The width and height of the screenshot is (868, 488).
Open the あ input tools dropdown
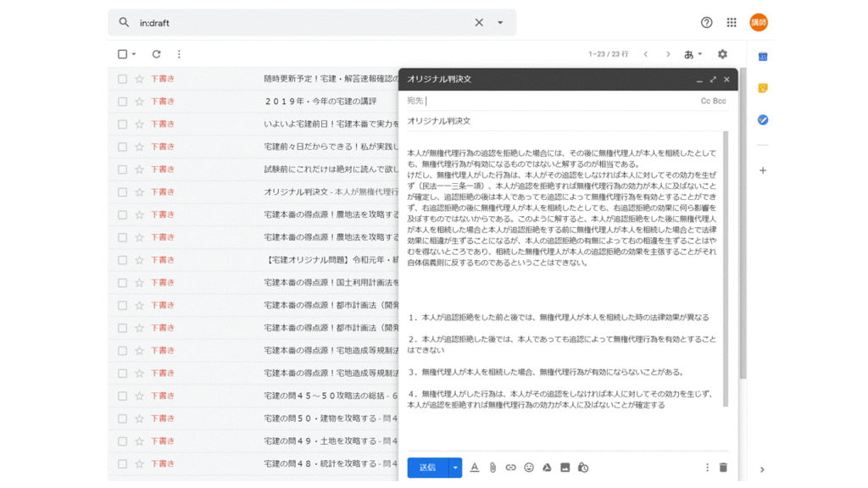[693, 54]
